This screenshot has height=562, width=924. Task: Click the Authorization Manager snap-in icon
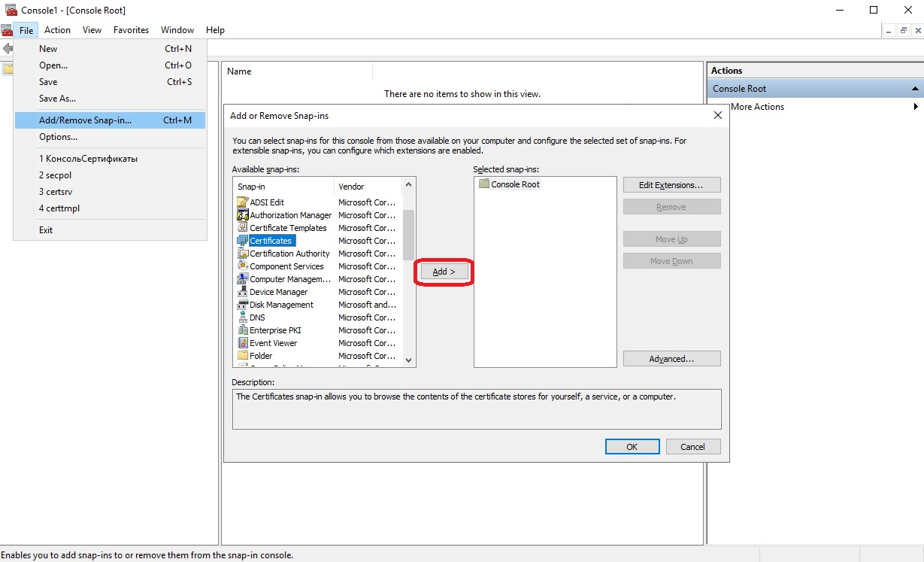coord(242,215)
